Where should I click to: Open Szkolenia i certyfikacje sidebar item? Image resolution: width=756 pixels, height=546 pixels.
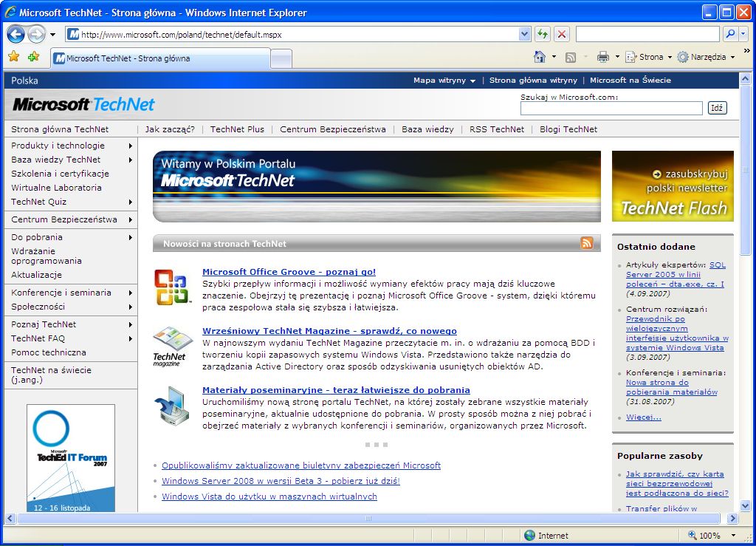61,174
